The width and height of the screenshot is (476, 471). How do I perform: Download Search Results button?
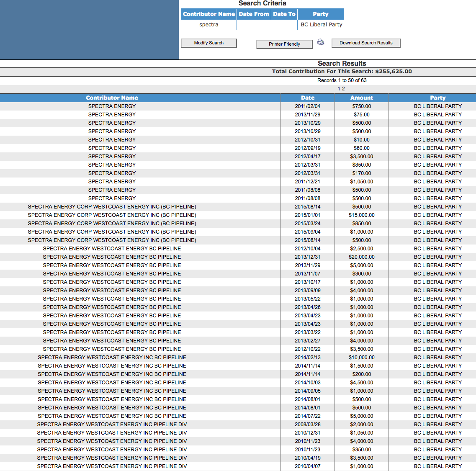click(x=366, y=43)
